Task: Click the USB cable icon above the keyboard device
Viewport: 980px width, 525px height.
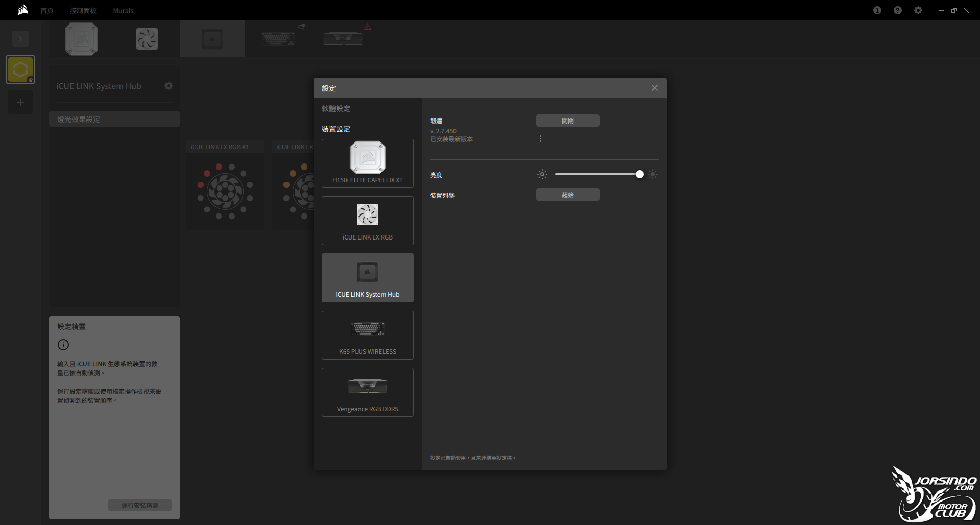Action: (x=302, y=26)
